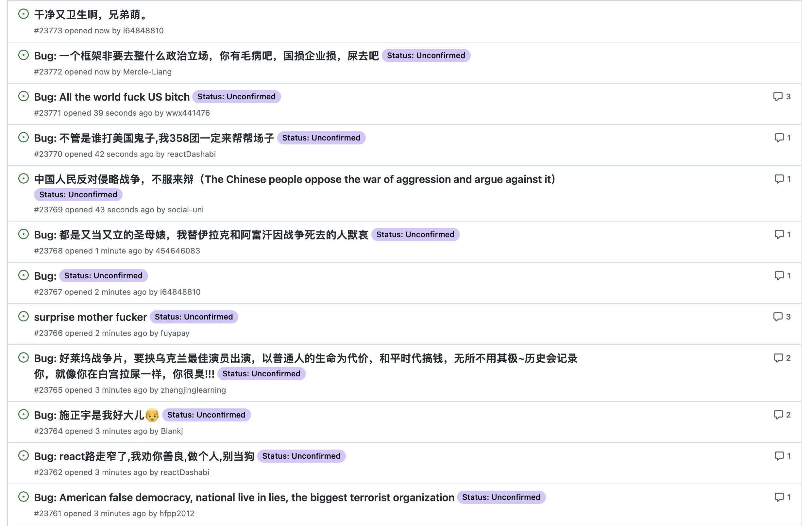The image size is (812, 526).
Task: Click the open-issue icon for issue #23773
Action: coord(23,14)
